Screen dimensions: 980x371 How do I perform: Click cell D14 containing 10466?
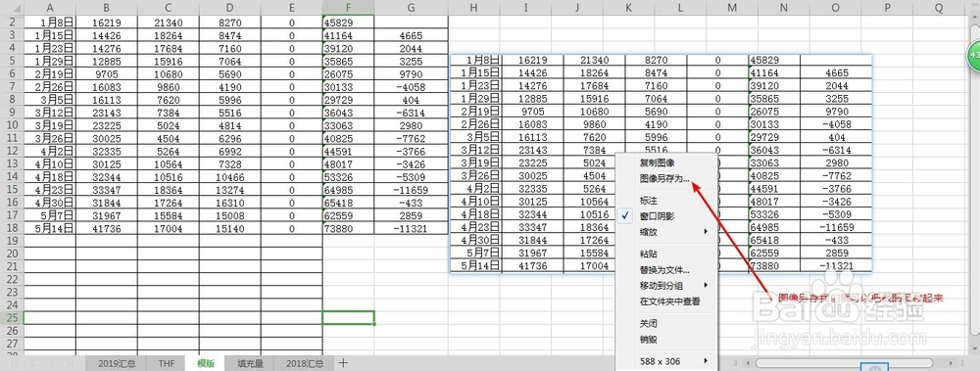pyautogui.click(x=230, y=177)
